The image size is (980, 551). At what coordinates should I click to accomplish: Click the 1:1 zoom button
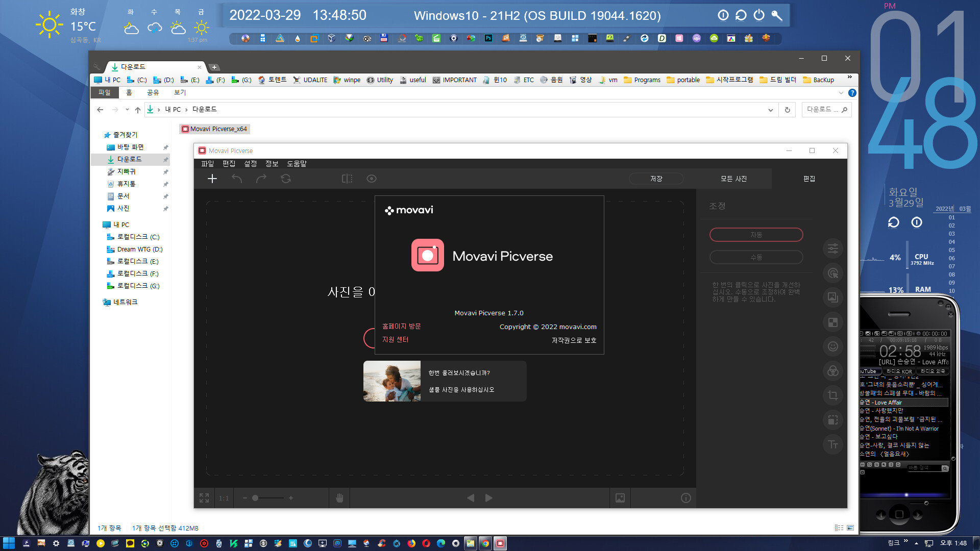(x=224, y=498)
